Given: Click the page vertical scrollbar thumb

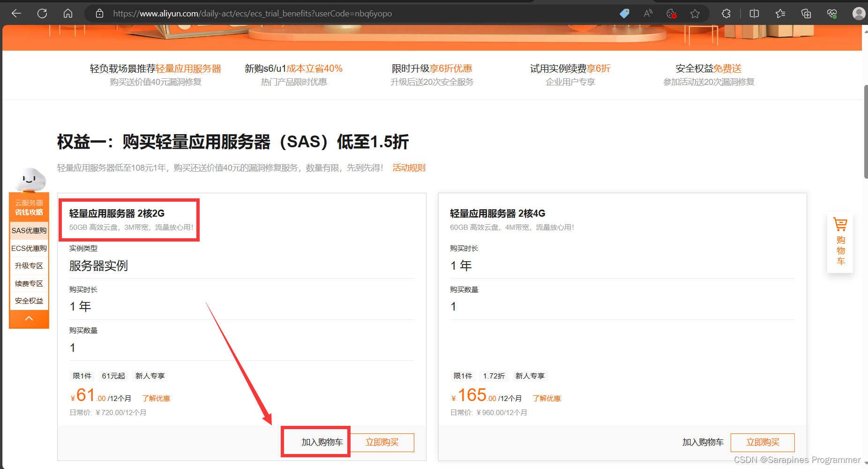Looking at the screenshot, I should coord(865,131).
